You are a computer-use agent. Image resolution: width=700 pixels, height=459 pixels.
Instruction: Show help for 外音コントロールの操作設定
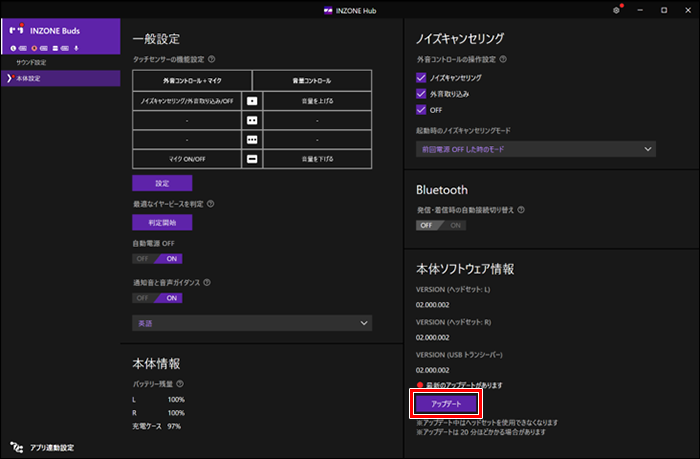pyautogui.click(x=503, y=59)
